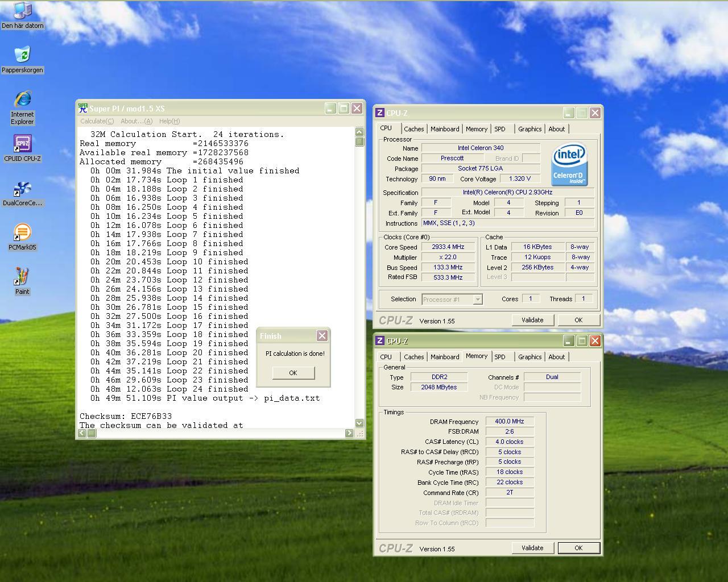
Task: Click the Command Rate 2T value
Action: [510, 493]
